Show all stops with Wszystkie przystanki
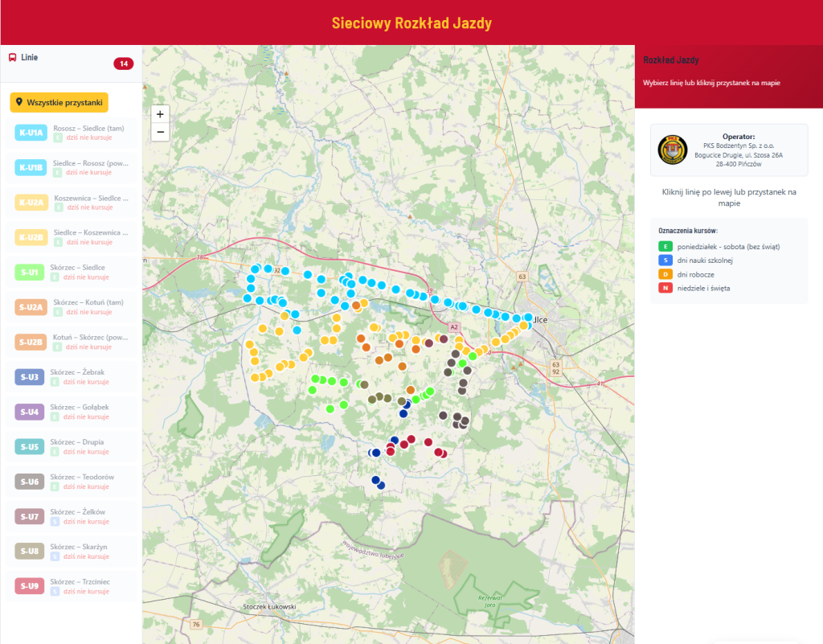 [59, 103]
